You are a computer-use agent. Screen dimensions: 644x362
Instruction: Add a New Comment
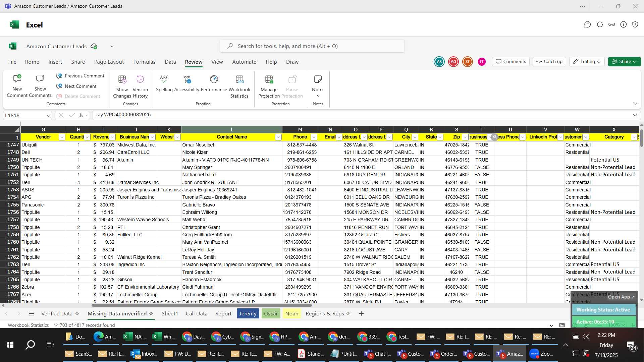click(x=17, y=86)
